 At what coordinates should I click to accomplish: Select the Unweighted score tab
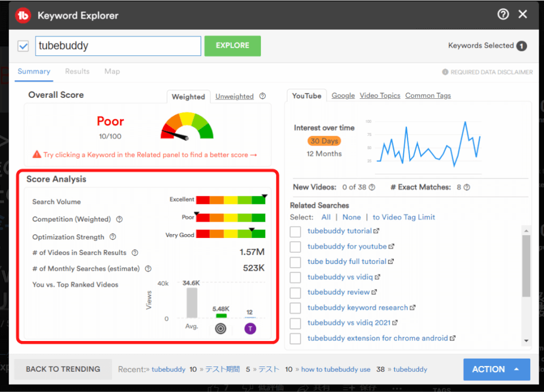pyautogui.click(x=234, y=97)
